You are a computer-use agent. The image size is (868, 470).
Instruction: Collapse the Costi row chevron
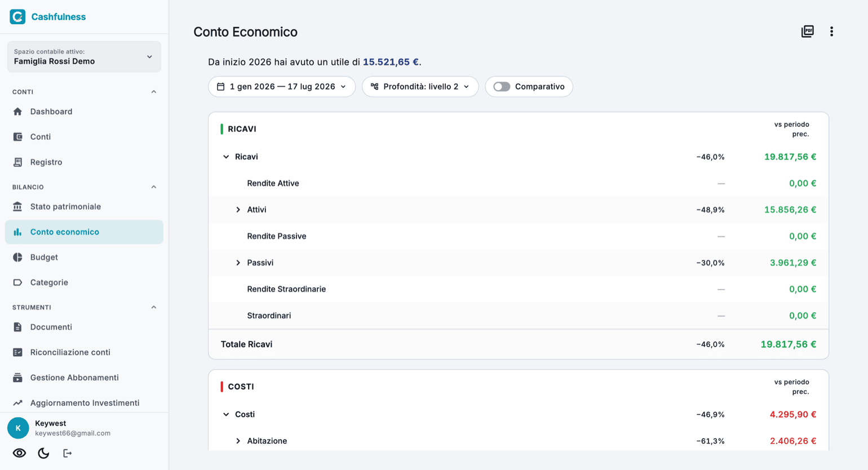(226, 414)
